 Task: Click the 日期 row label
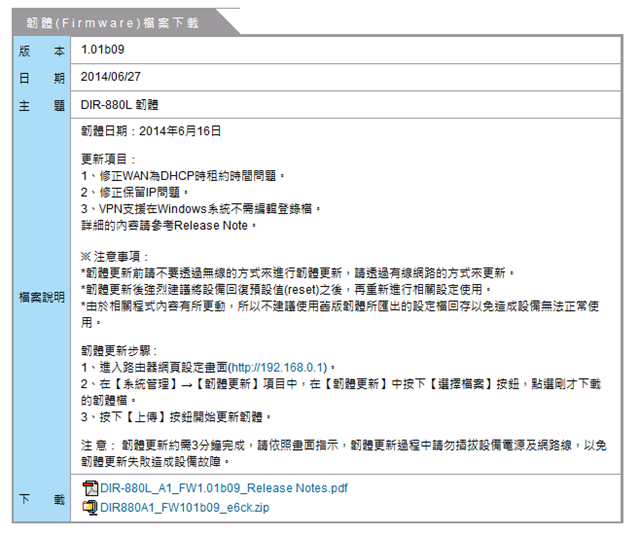pyautogui.click(x=42, y=78)
